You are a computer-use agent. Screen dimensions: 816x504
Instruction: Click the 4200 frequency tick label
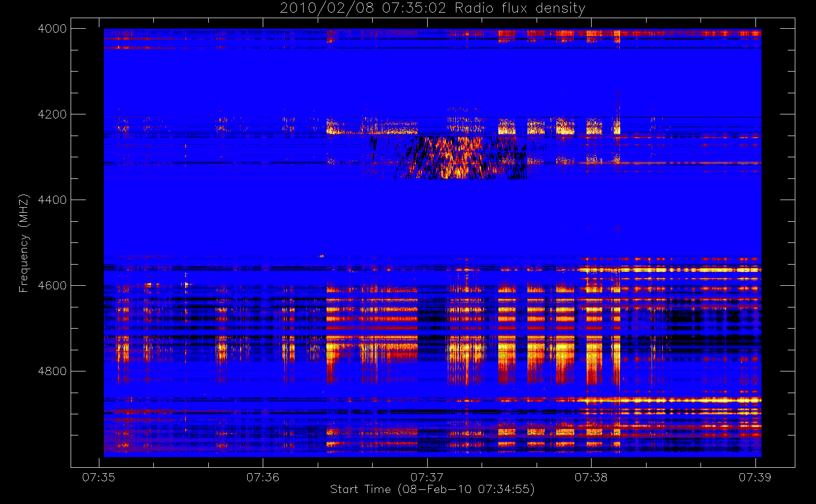(52, 114)
